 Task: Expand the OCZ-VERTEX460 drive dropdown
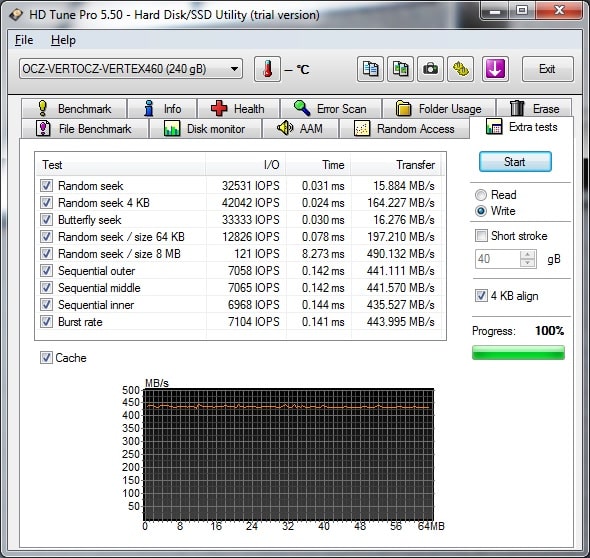click(131, 69)
